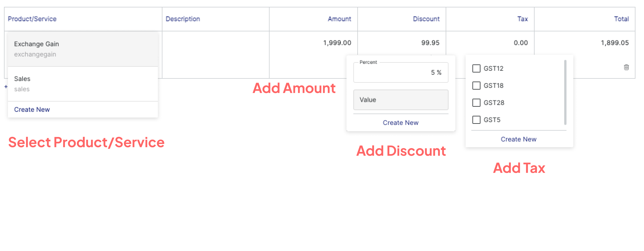644x251 pixels.
Task: Check the GST18 tax option
Action: [x=476, y=86]
